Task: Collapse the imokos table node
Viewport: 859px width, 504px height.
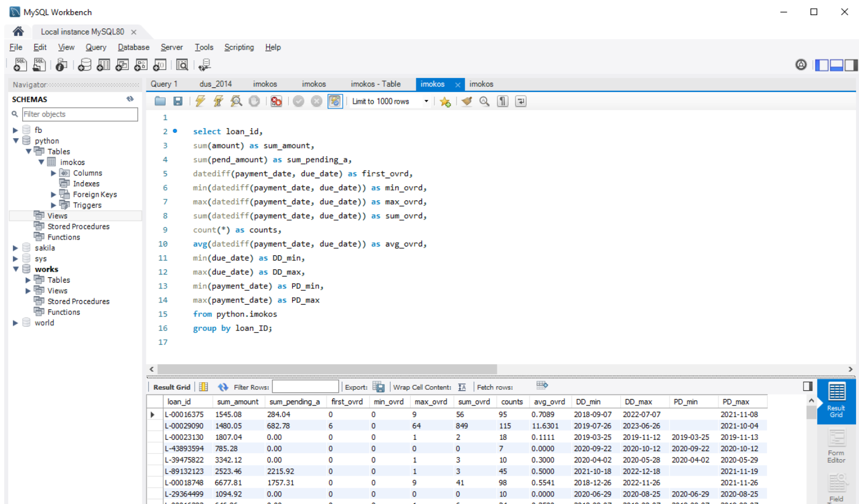Action: point(41,162)
